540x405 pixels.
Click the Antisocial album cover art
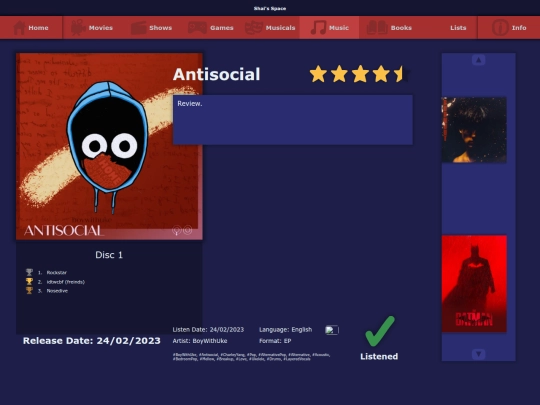(x=109, y=146)
